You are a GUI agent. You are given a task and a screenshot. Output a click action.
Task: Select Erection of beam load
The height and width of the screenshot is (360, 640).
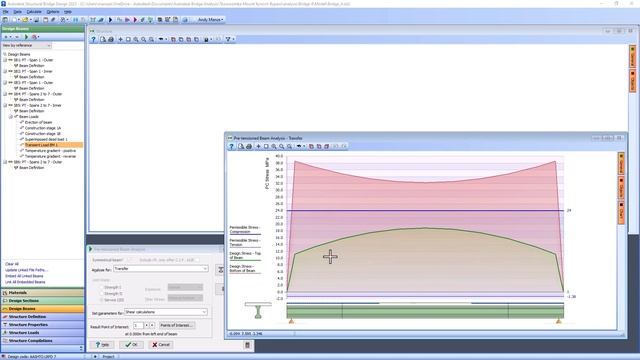click(38, 122)
